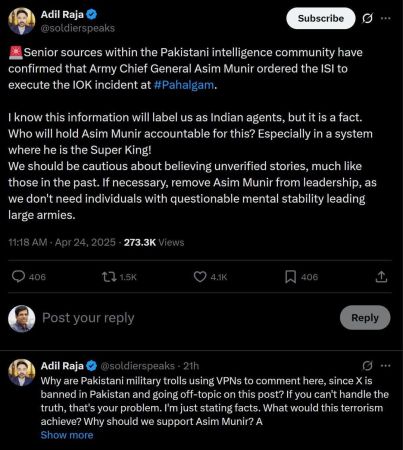Open the #Pahalgam hashtag link
This screenshot has width=403, height=450.
click(x=184, y=85)
